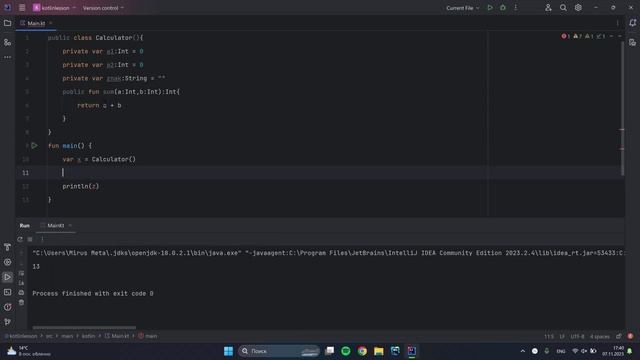The image size is (640, 360).
Task: Click the Process finished with exit code text
Action: click(93, 293)
